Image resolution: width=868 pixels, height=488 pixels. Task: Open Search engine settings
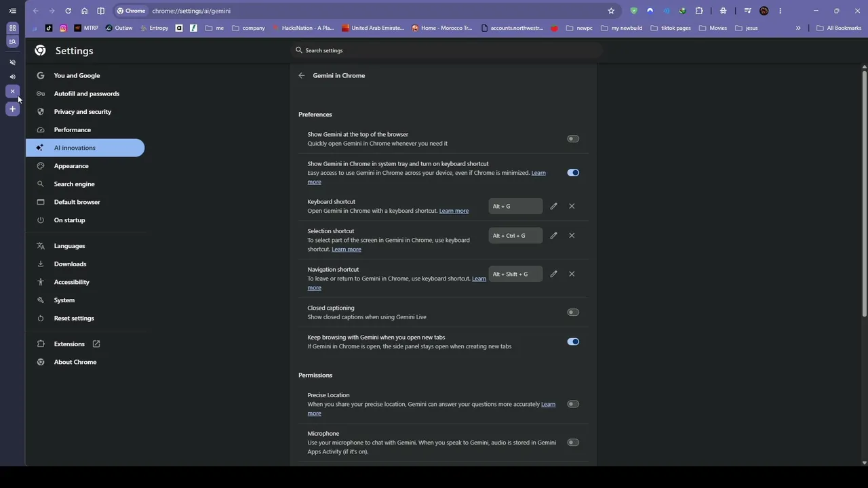click(85, 184)
